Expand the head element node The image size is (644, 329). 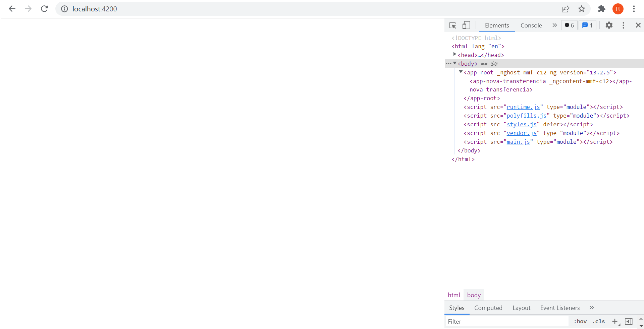454,54
